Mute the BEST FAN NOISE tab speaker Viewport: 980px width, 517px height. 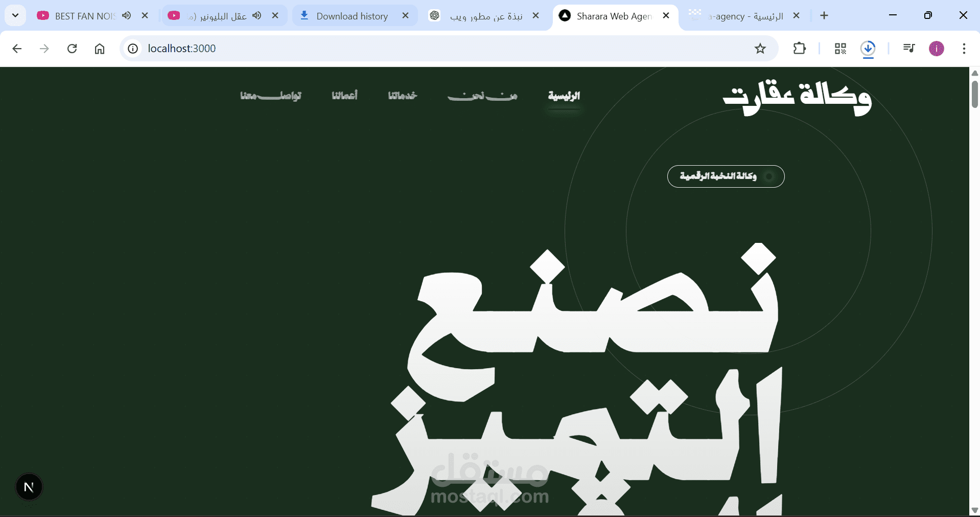[127, 16]
